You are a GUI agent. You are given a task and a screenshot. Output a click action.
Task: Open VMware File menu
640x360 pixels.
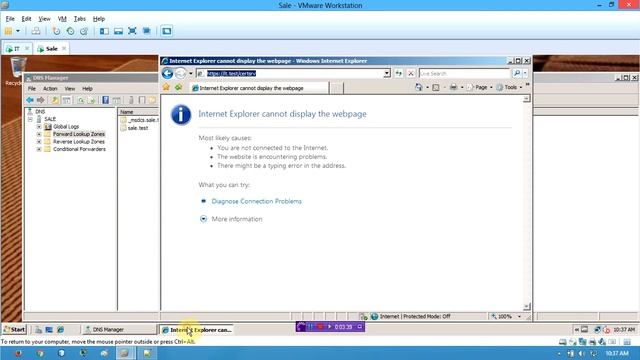click(x=10, y=19)
